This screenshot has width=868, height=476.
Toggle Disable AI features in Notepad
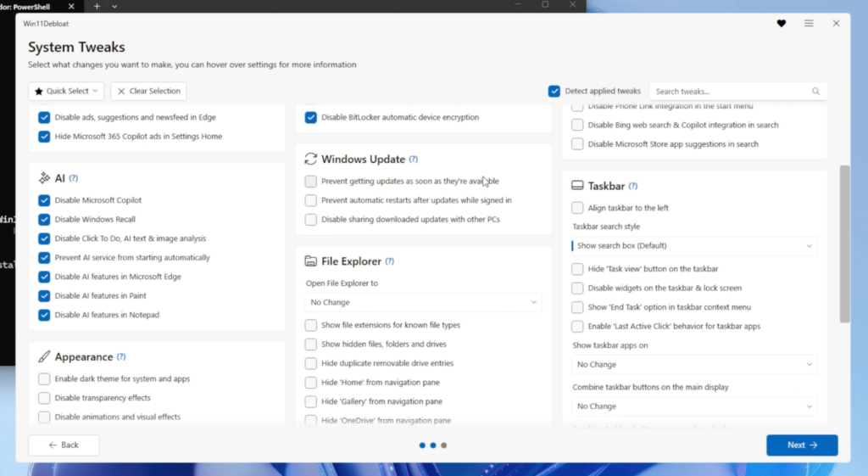pos(44,315)
